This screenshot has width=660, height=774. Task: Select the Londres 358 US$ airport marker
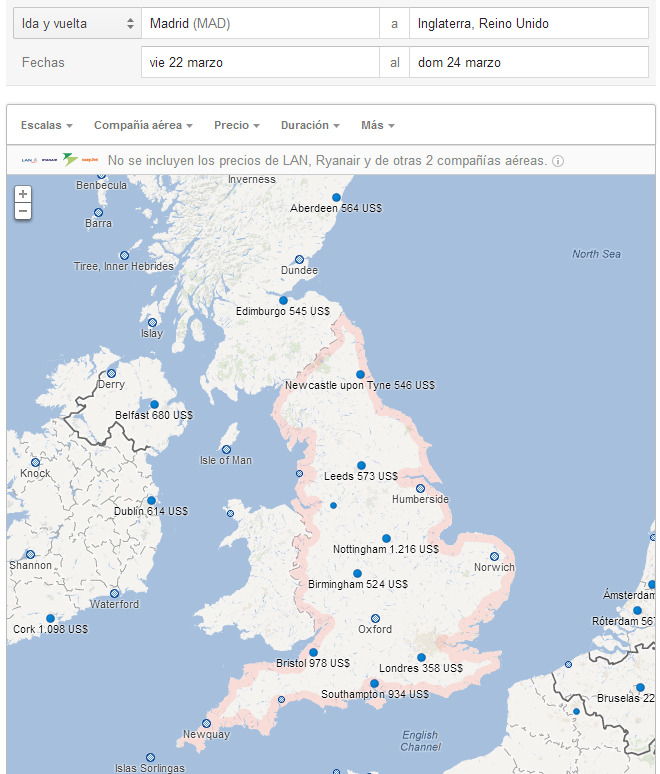pos(421,657)
